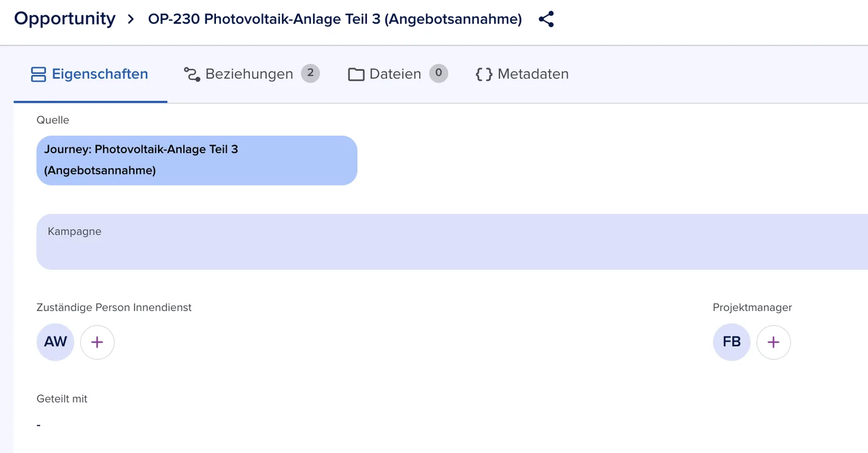Screen dimensions: 868x453
Task: Click the Dateien count badge 0
Action: pyautogui.click(x=438, y=73)
